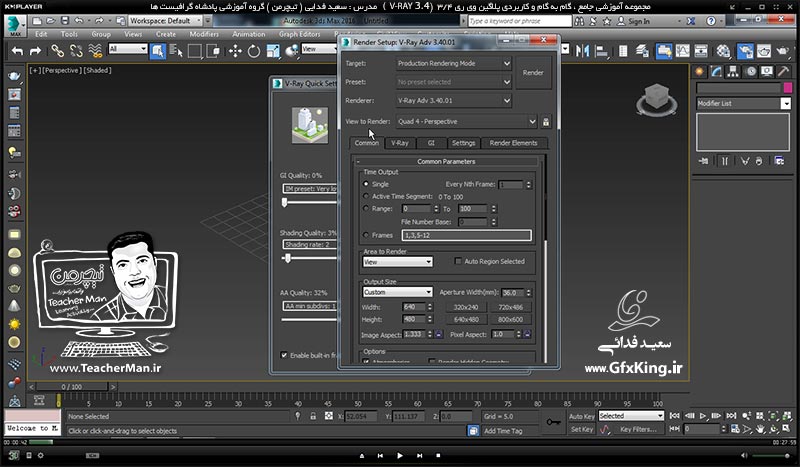Viewport: 800px width, 467px height.
Task: Select the Unlink Selection tool
Action: pos(76,51)
